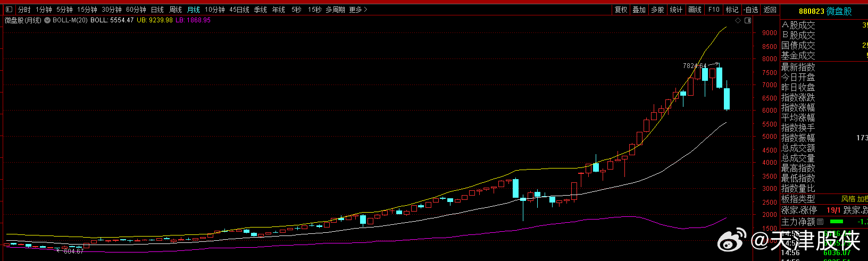The image size is (868, 261).
Task: Click the 指数量比 row
Action: tap(824, 188)
